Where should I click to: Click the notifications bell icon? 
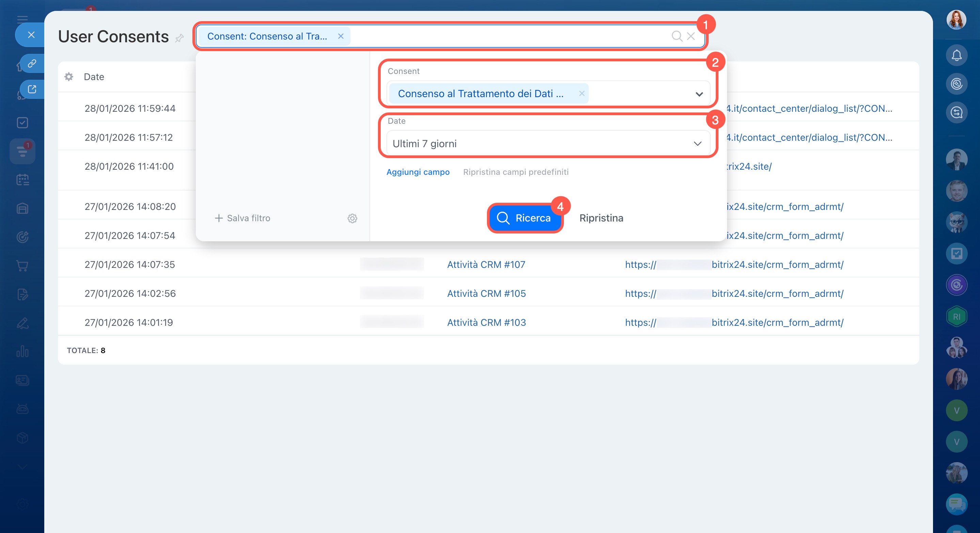956,56
